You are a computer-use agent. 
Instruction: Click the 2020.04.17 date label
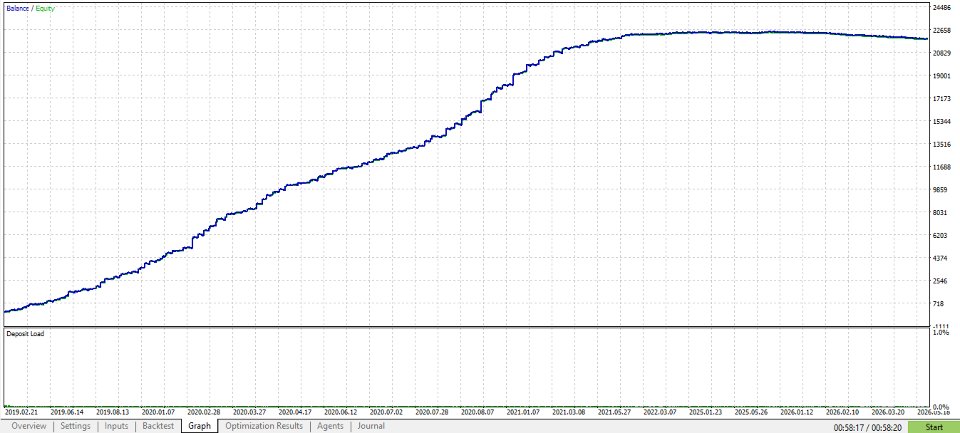[296, 413]
